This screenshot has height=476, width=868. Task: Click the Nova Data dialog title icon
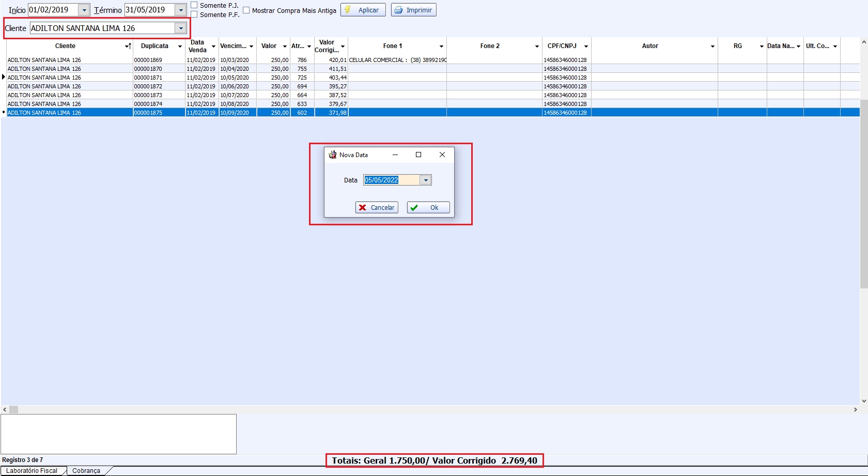[332, 155]
